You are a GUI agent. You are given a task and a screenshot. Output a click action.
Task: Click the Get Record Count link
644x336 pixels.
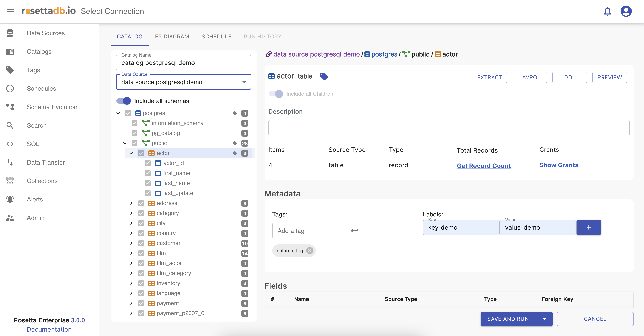pyautogui.click(x=483, y=166)
